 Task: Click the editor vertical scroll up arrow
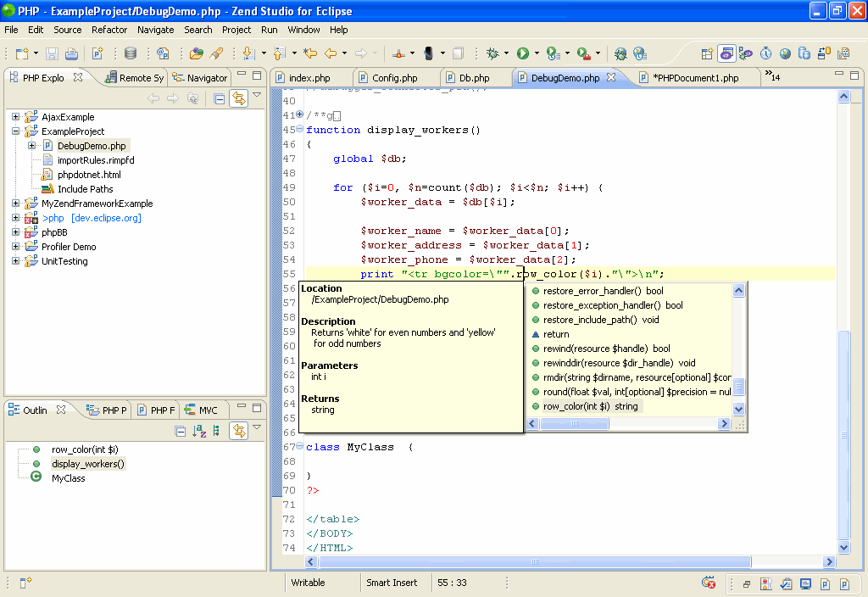(x=843, y=97)
